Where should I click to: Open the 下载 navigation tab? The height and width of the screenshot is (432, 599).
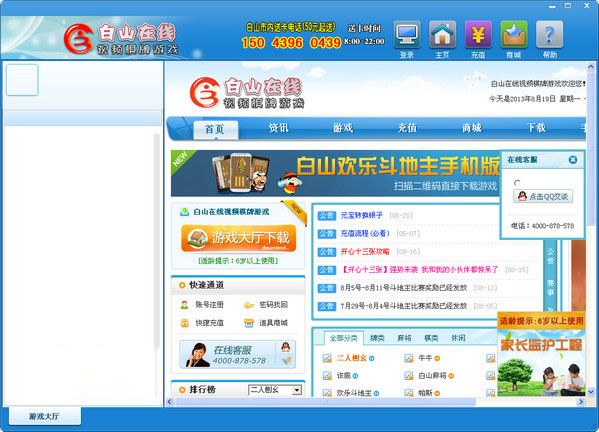[x=536, y=128]
